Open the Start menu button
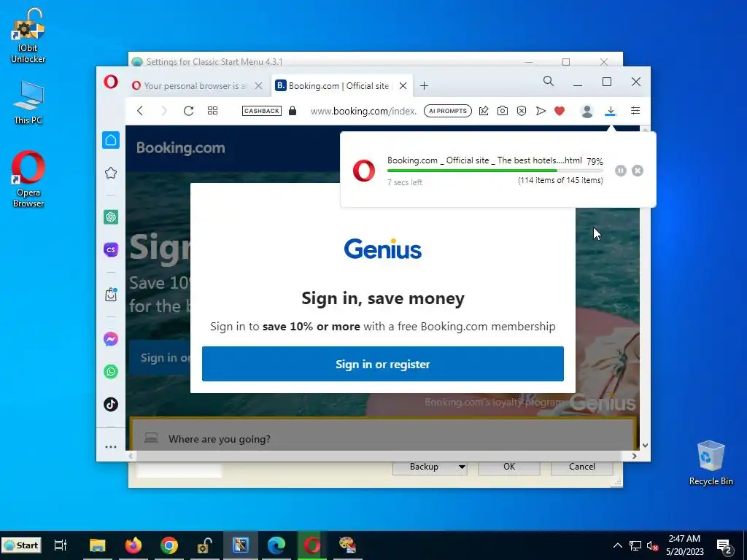Screen dimensions: 747x560 coord(21,545)
